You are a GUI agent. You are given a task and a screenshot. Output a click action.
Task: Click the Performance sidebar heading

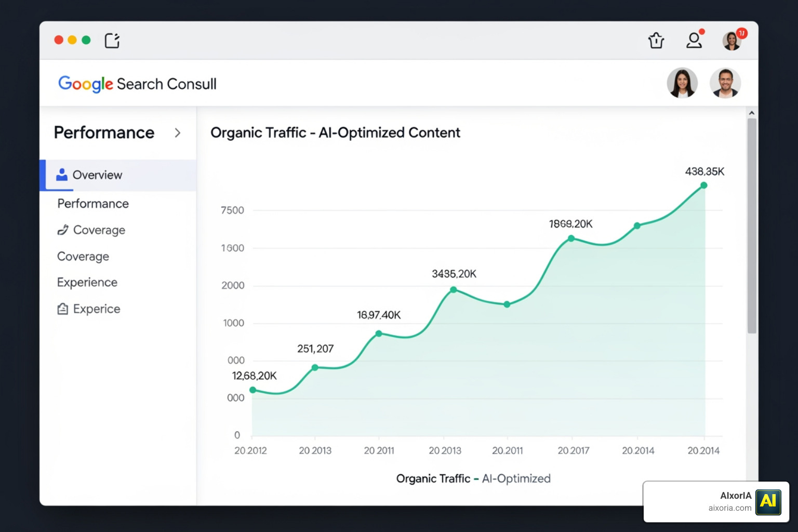[104, 133]
